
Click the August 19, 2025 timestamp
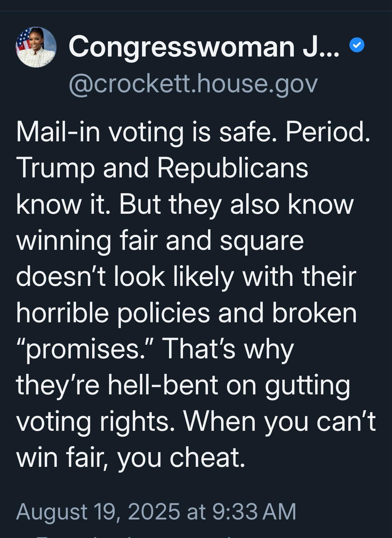tap(156, 512)
